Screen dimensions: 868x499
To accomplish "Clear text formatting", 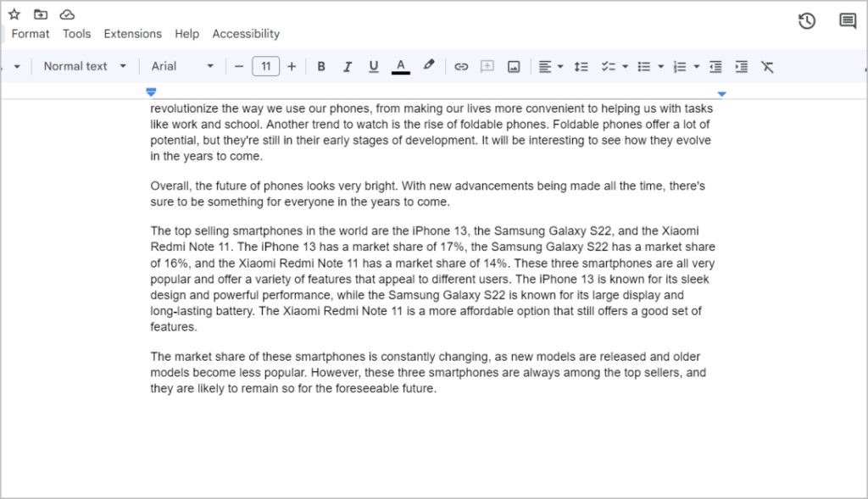I will click(x=767, y=66).
